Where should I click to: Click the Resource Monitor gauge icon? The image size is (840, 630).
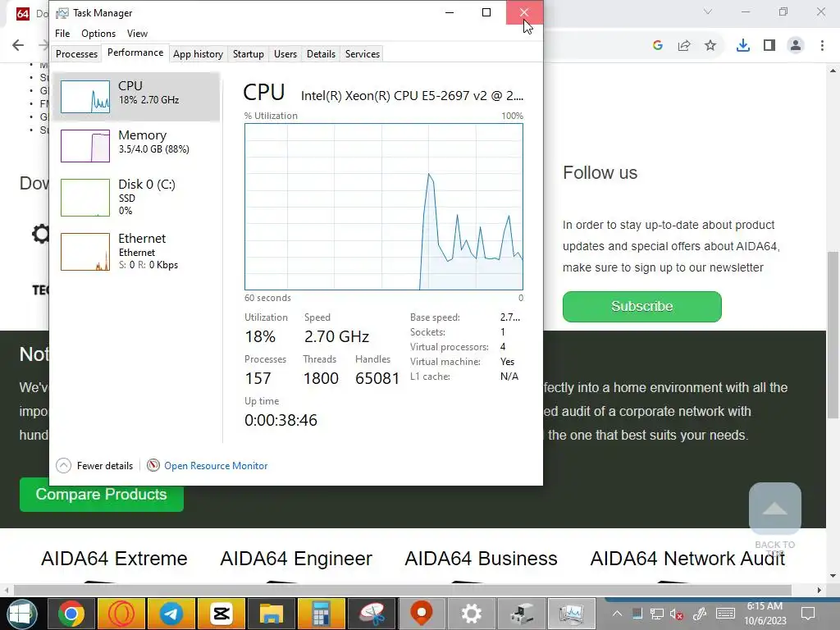tap(153, 466)
